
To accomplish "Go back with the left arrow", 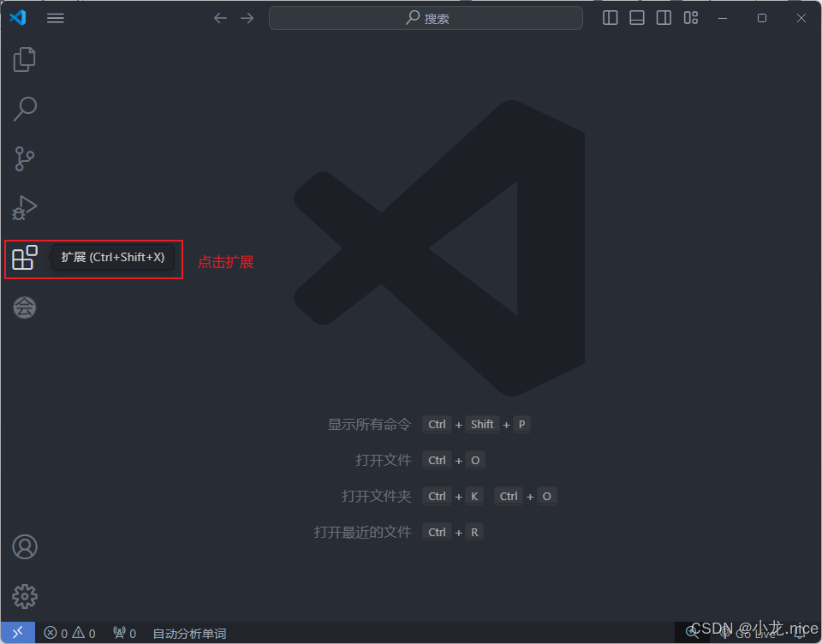I will point(220,18).
